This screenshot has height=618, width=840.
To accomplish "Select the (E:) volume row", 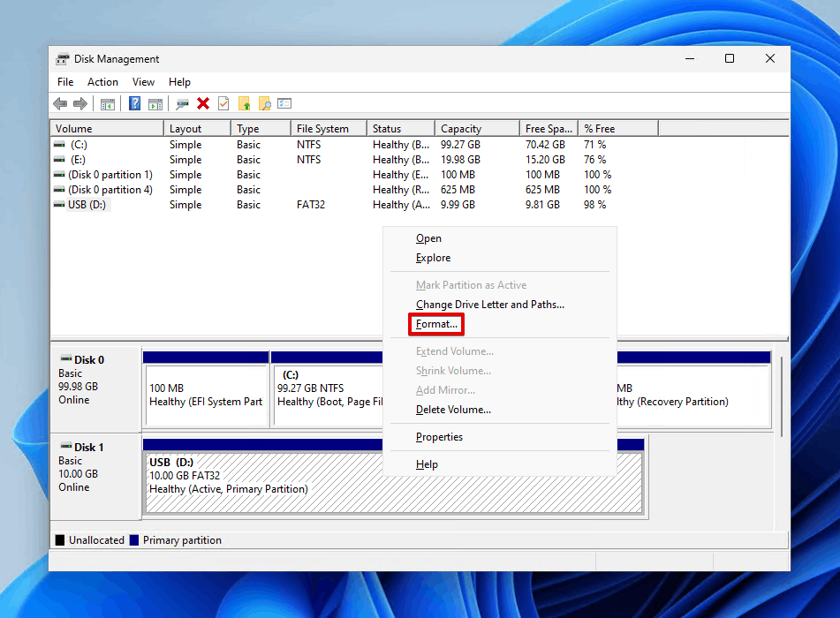I will (356, 160).
